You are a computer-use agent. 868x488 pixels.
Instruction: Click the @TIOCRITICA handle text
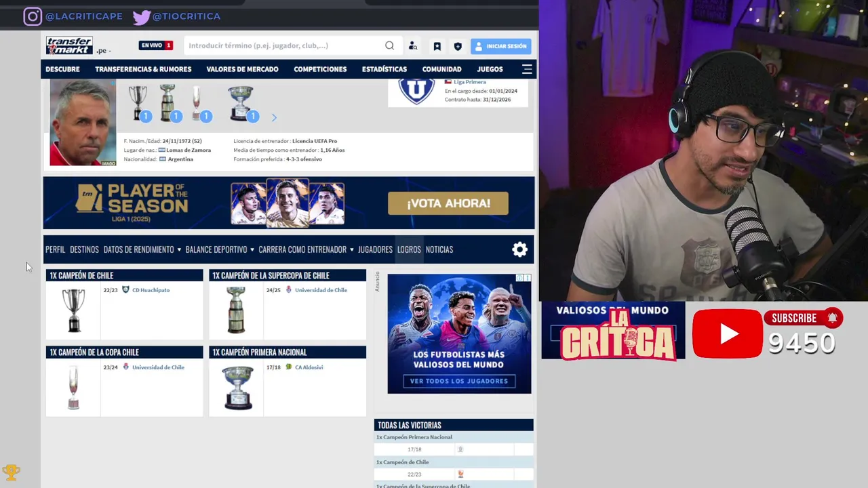(186, 16)
